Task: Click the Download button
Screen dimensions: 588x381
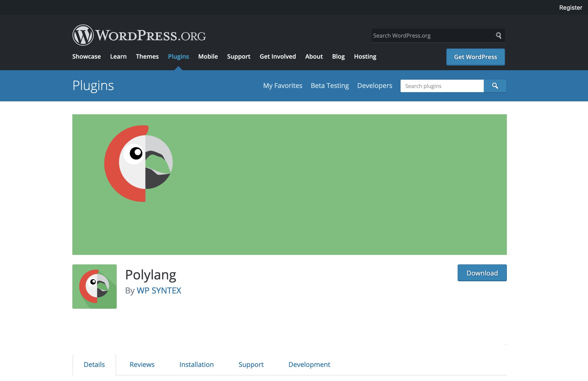Action: 482,273
